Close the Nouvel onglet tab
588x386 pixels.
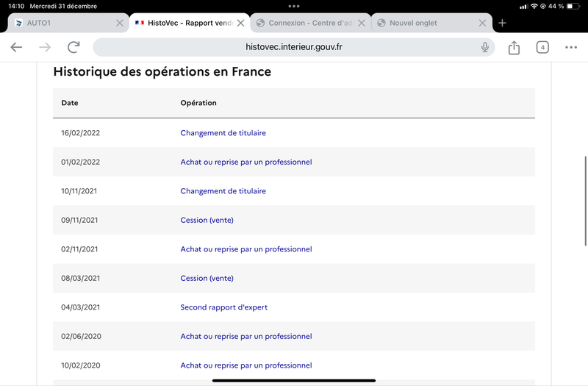tap(482, 23)
